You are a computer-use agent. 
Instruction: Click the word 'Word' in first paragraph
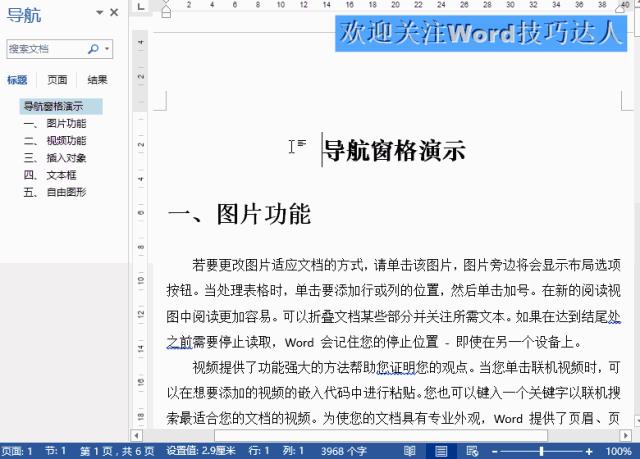pyautogui.click(x=299, y=342)
